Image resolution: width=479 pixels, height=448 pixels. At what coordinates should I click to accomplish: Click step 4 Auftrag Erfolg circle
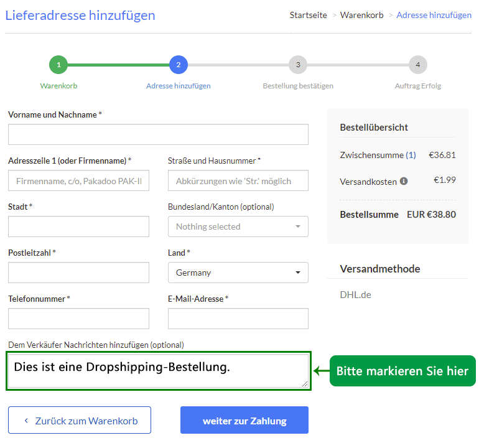pos(417,64)
